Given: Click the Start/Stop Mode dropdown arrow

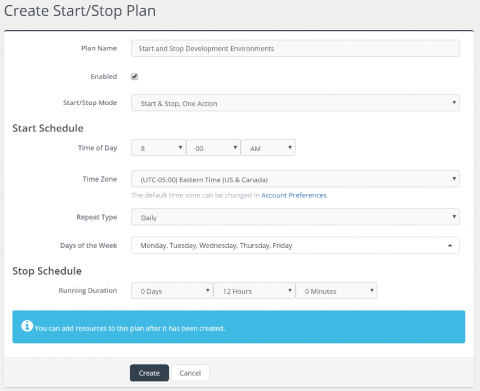Looking at the screenshot, I should 454,103.
